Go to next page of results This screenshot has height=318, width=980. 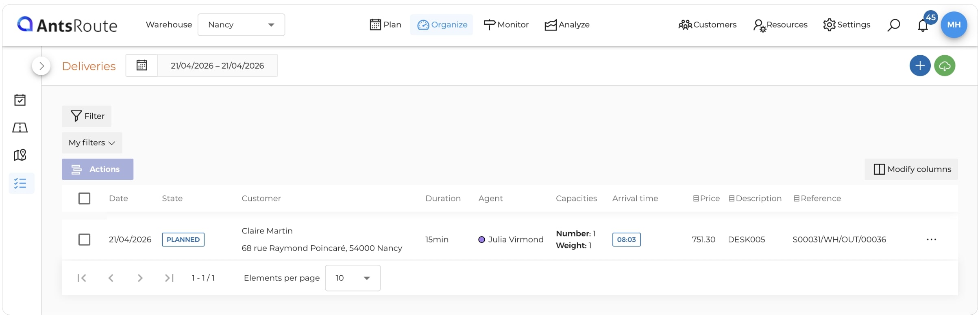click(140, 278)
